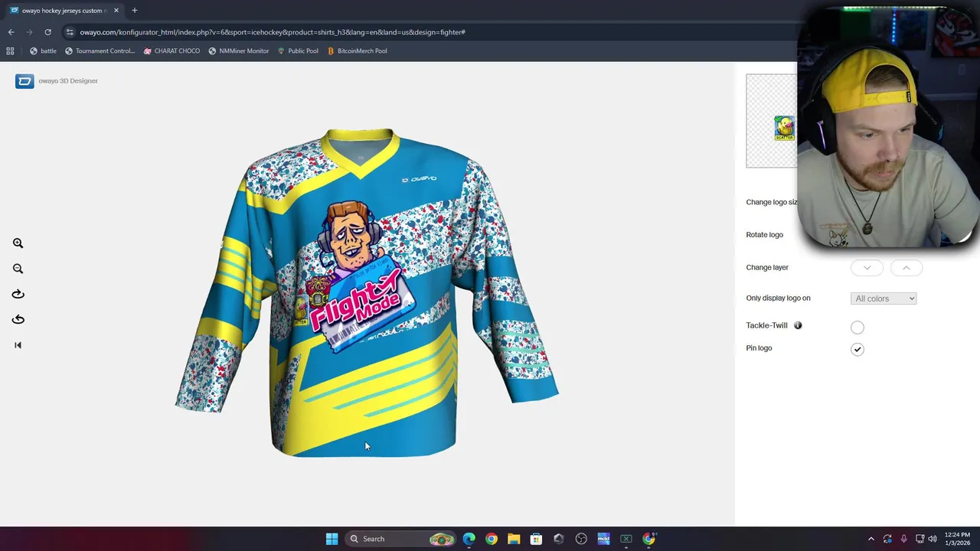Click the owayo 3D Designer logo
The height and width of the screenshot is (551, 980).
[24, 81]
